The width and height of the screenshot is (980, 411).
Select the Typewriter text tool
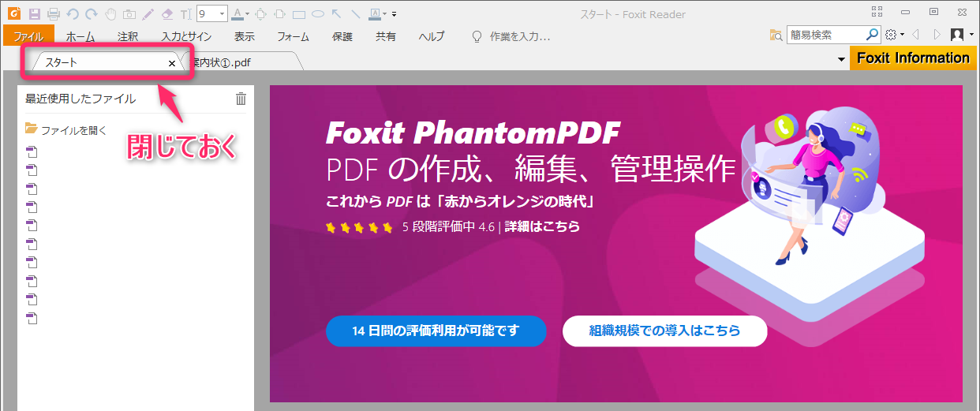pos(185,14)
